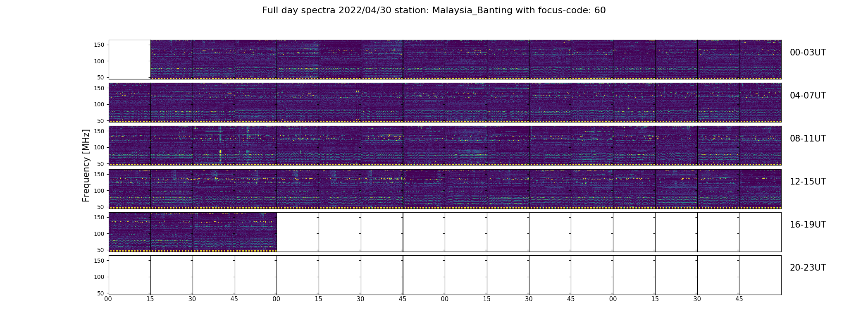Click the 150 tick of the 16-19UT row

point(99,217)
